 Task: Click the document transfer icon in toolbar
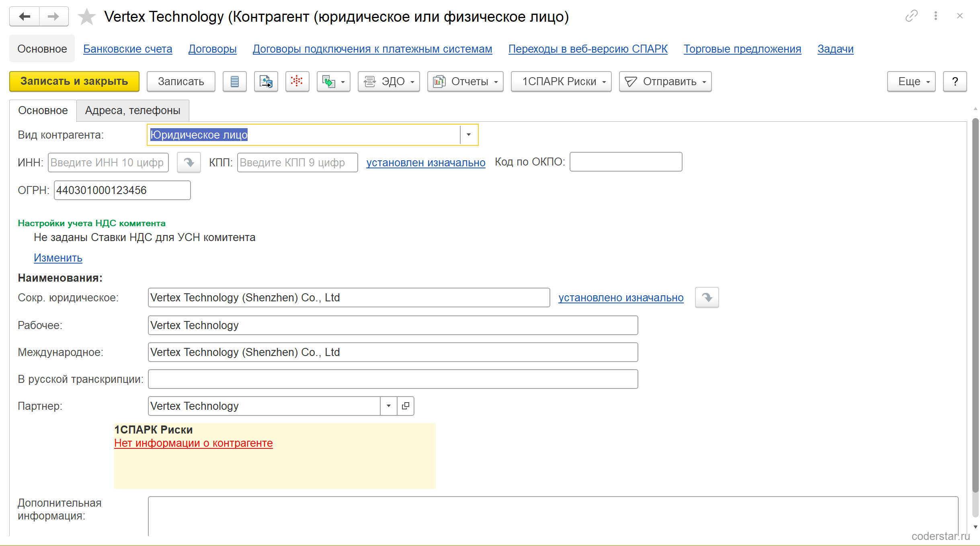266,82
